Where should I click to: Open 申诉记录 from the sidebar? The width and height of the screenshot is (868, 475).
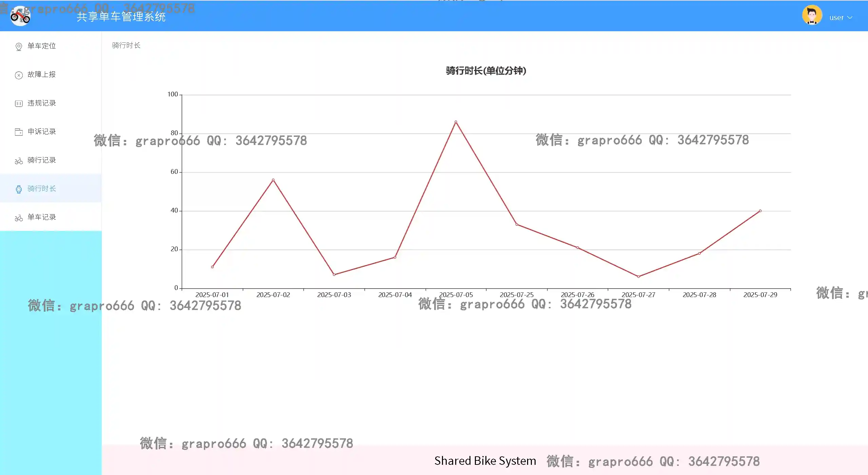[42, 131]
